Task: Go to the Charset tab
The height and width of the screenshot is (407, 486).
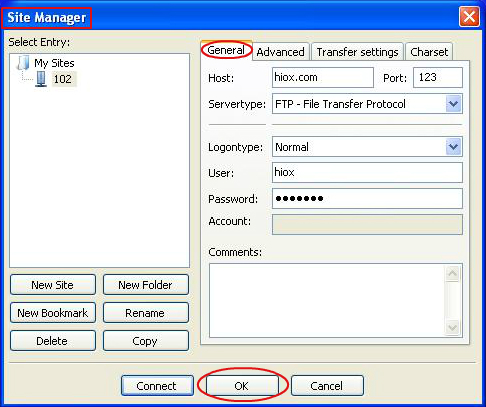Action: click(x=429, y=52)
